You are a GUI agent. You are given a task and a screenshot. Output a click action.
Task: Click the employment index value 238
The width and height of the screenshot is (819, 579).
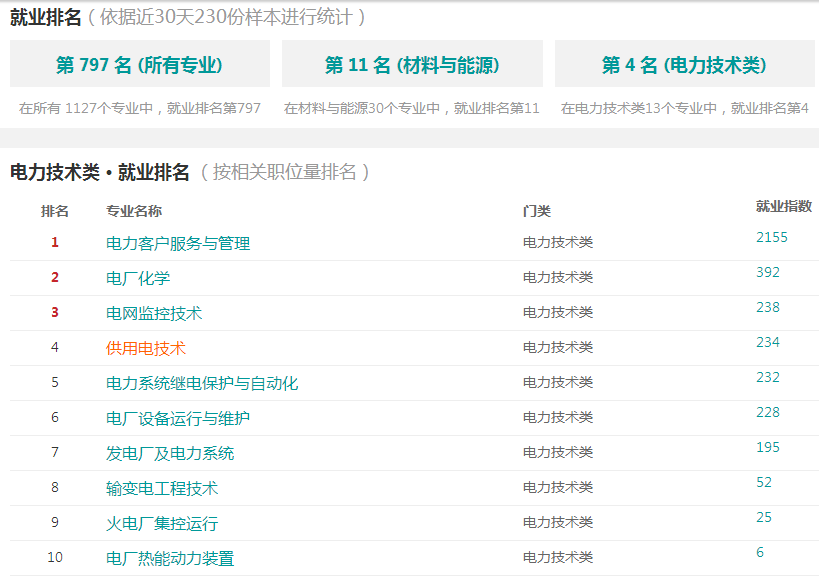coord(768,308)
